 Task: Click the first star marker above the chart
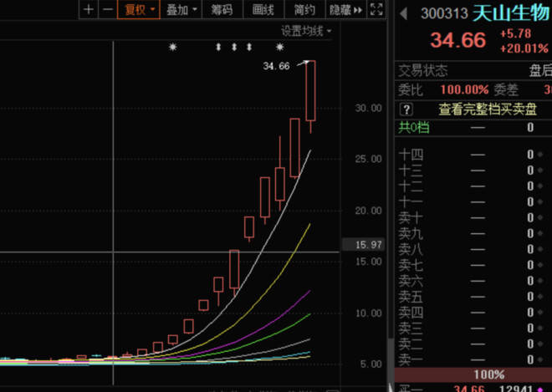[x=173, y=48]
